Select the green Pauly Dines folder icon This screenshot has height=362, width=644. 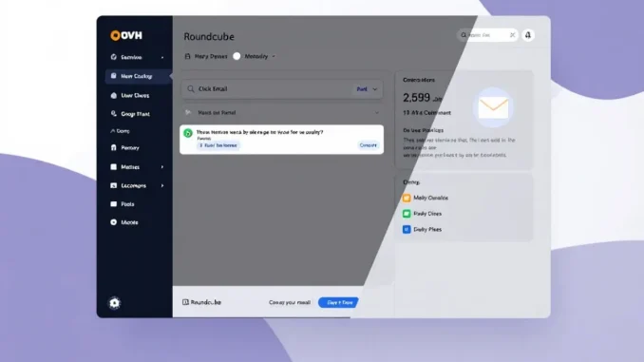(407, 214)
